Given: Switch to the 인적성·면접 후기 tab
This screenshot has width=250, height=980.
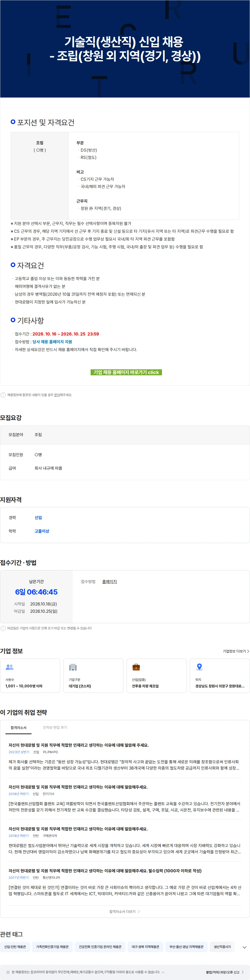Looking at the screenshot, I should (x=55, y=727).
